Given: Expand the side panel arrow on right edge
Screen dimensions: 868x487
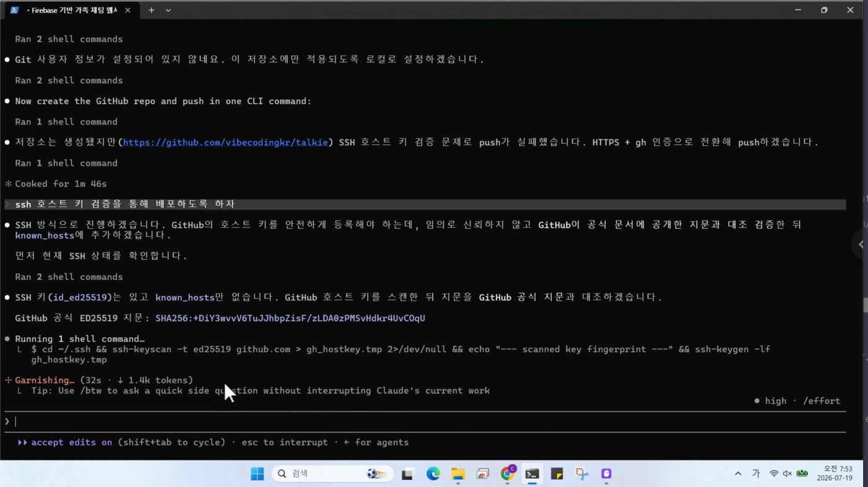Looking at the screenshot, I should (x=860, y=244).
